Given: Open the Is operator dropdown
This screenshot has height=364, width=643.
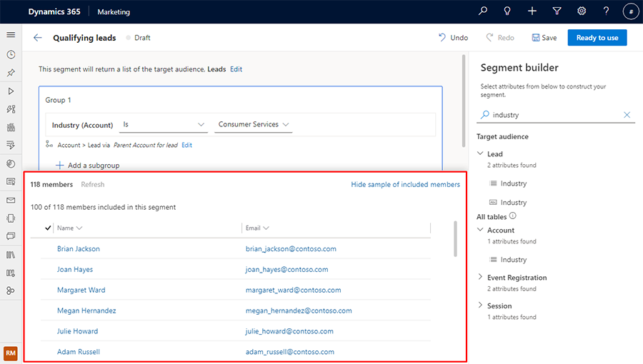Looking at the screenshot, I should pyautogui.click(x=164, y=125).
